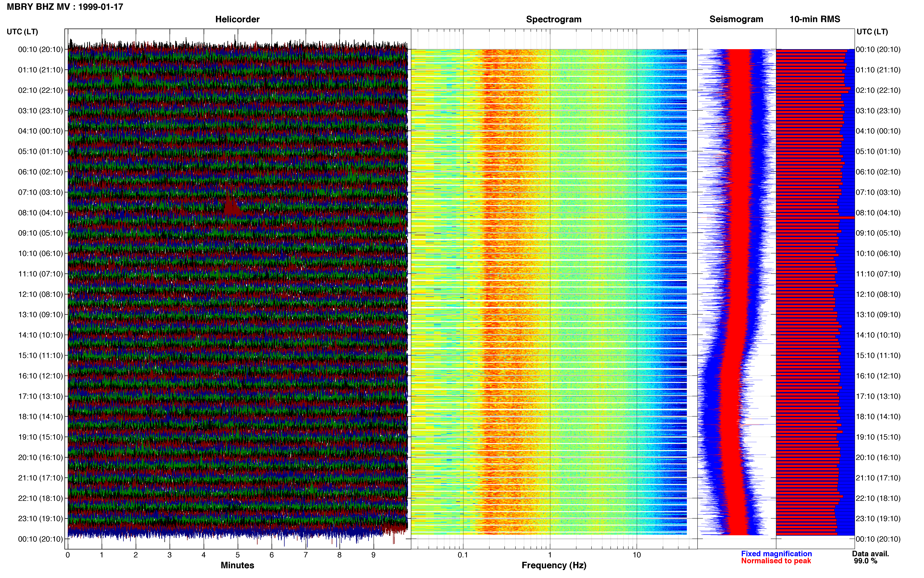Click left time label '12:10 (08:10)'

point(41,294)
